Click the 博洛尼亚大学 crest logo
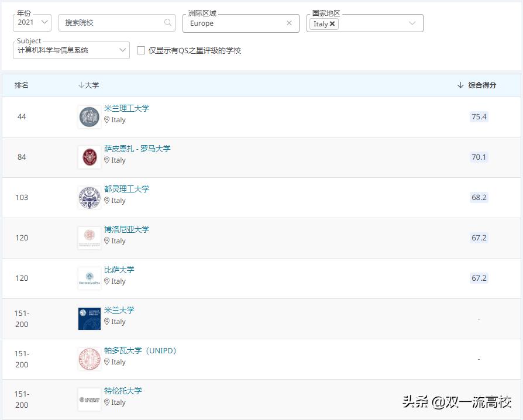The height and width of the screenshot is (420, 523). click(x=89, y=237)
